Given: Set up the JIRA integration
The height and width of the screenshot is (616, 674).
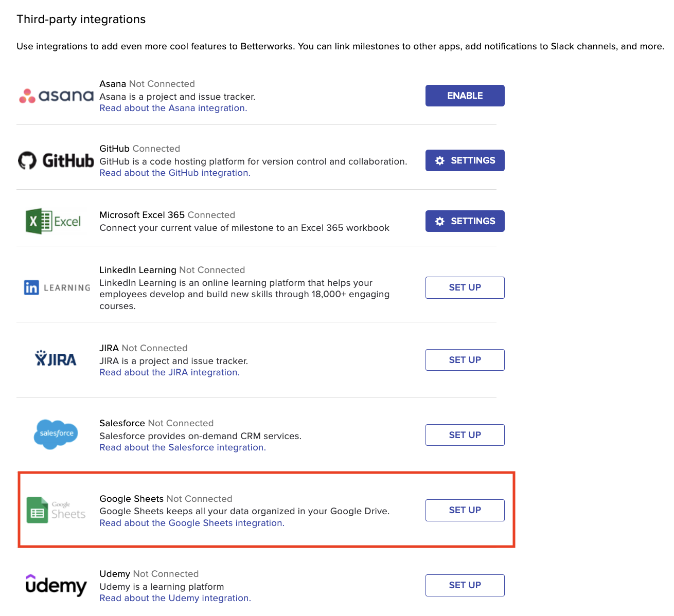Looking at the screenshot, I should pyautogui.click(x=465, y=360).
